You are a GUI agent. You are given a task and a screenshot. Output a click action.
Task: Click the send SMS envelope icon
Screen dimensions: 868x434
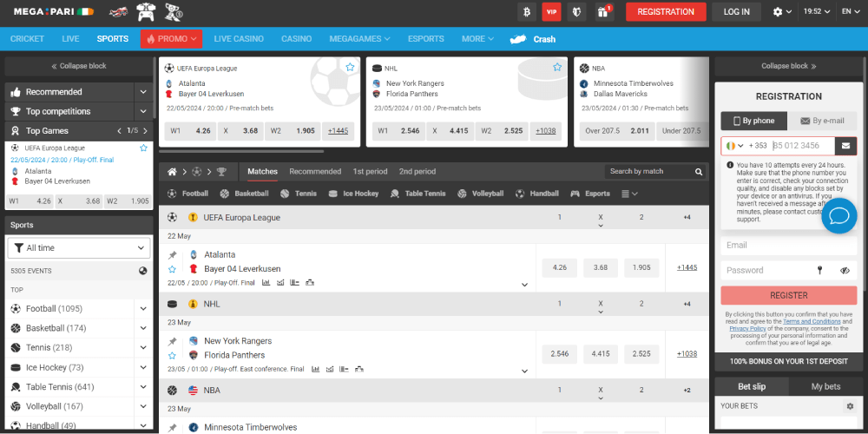(845, 146)
